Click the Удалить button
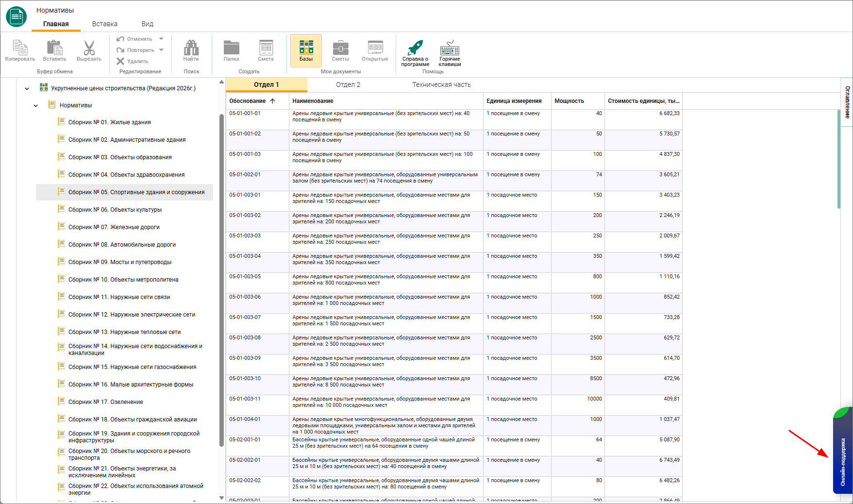 (x=133, y=61)
